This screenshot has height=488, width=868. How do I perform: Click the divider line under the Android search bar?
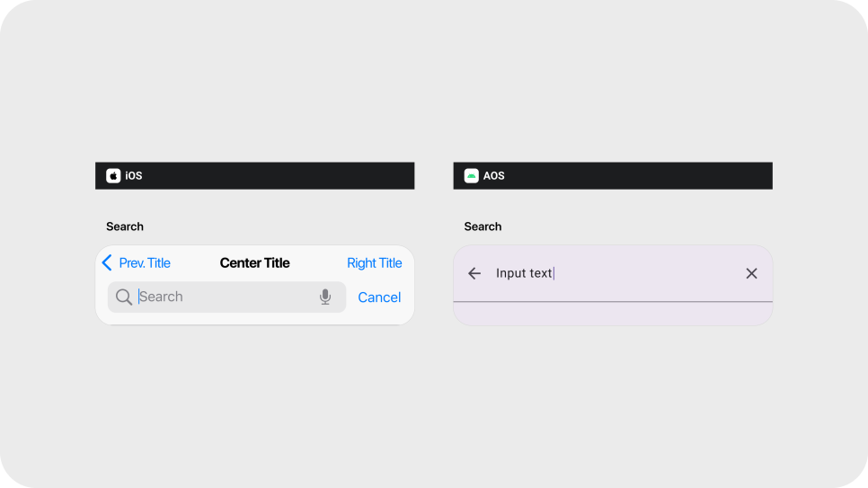point(613,302)
